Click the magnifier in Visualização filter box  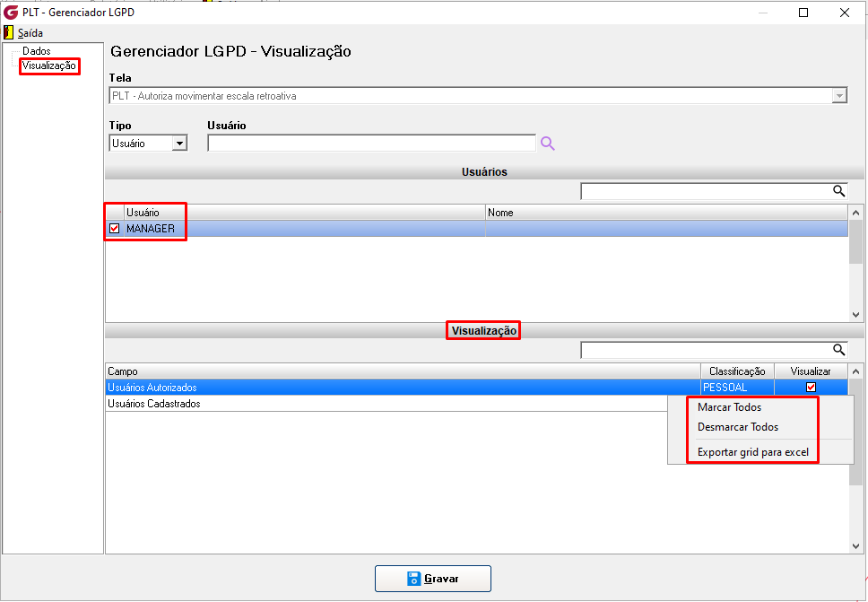(x=838, y=350)
